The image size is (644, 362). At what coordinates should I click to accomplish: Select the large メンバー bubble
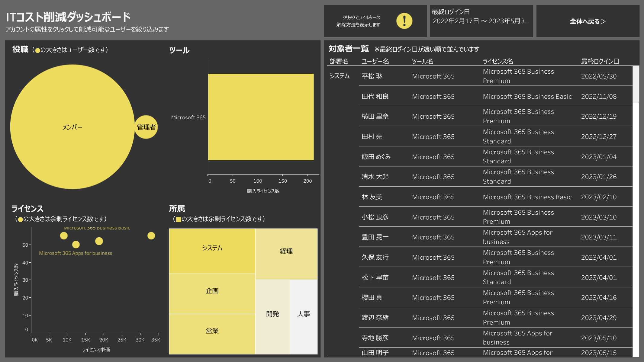pos(72,127)
